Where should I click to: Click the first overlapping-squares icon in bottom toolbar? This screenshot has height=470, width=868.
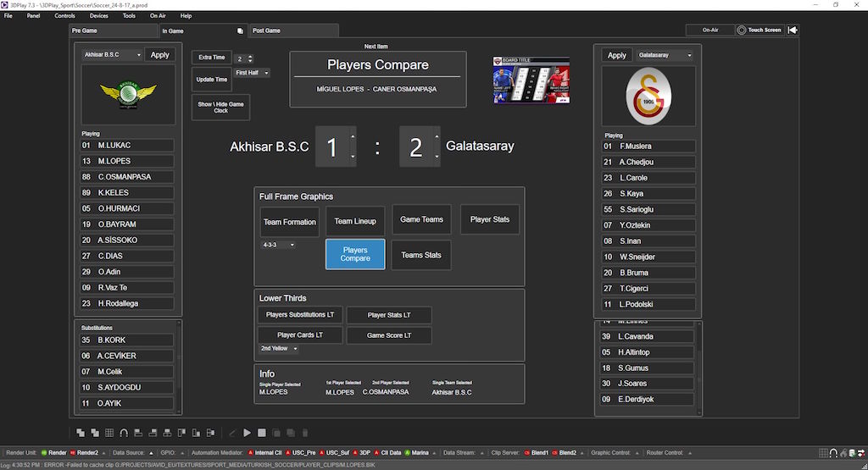[x=81, y=433]
